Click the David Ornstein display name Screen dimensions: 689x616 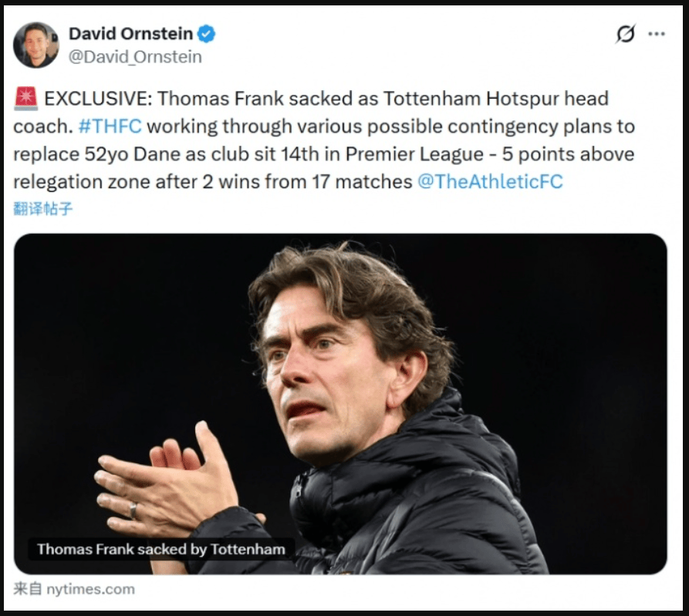pos(131,34)
